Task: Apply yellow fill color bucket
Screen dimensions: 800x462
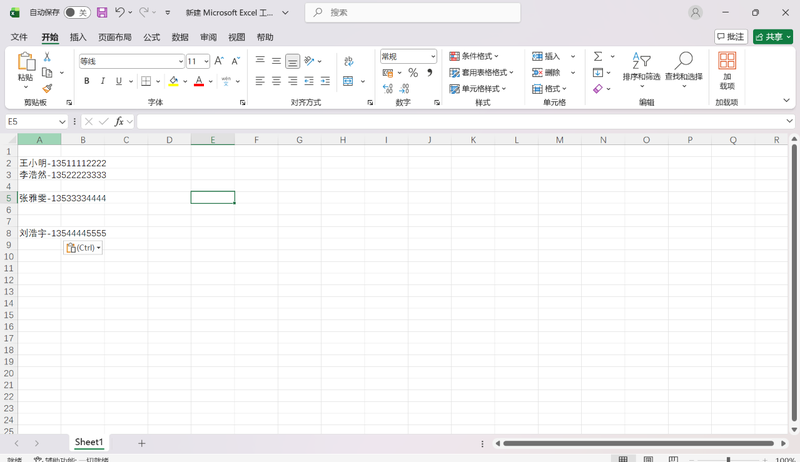Action: (x=173, y=81)
